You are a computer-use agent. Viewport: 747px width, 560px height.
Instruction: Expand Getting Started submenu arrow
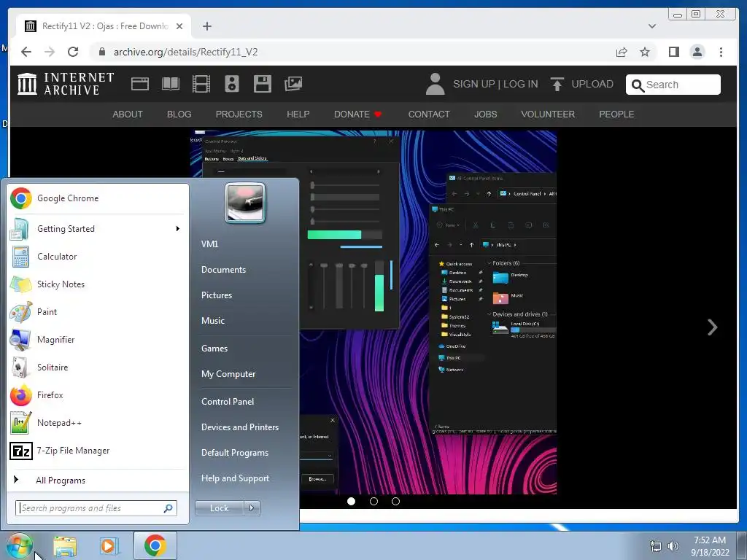pos(178,229)
